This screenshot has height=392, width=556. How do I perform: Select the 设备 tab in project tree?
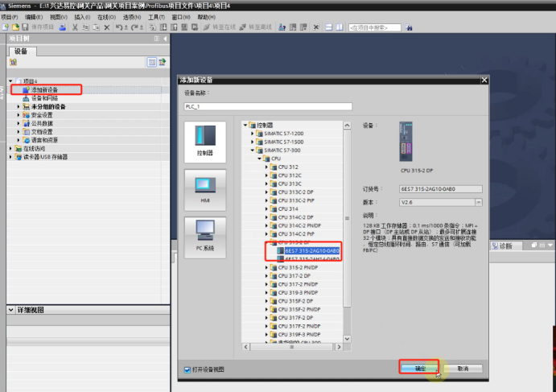21,52
